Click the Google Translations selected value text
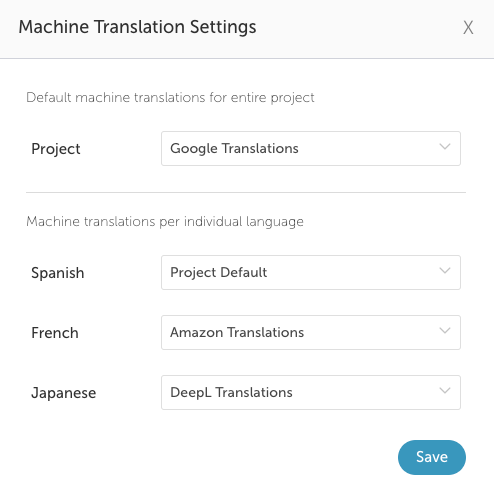The height and width of the screenshot is (503, 494). (x=234, y=149)
